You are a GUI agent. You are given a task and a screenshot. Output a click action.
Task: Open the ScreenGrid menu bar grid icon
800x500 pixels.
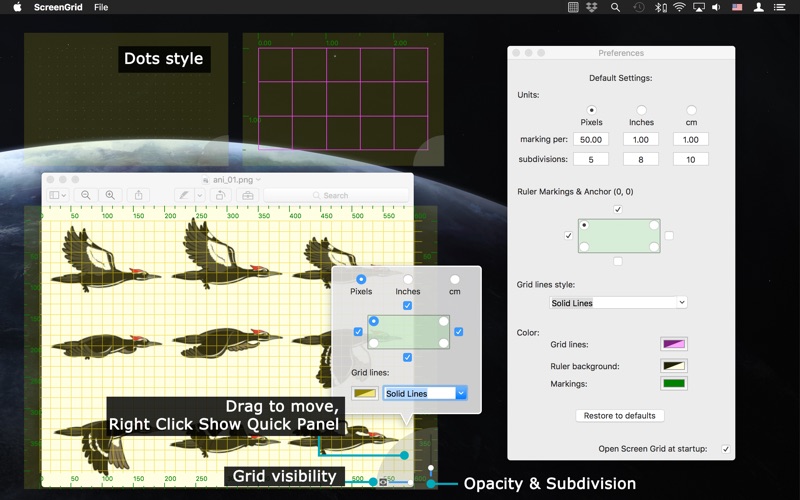(x=573, y=7)
